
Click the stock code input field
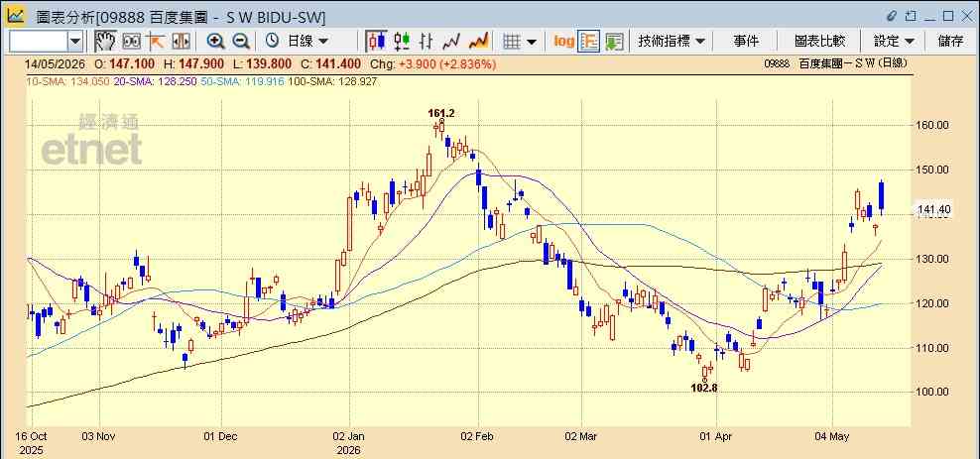click(x=38, y=42)
